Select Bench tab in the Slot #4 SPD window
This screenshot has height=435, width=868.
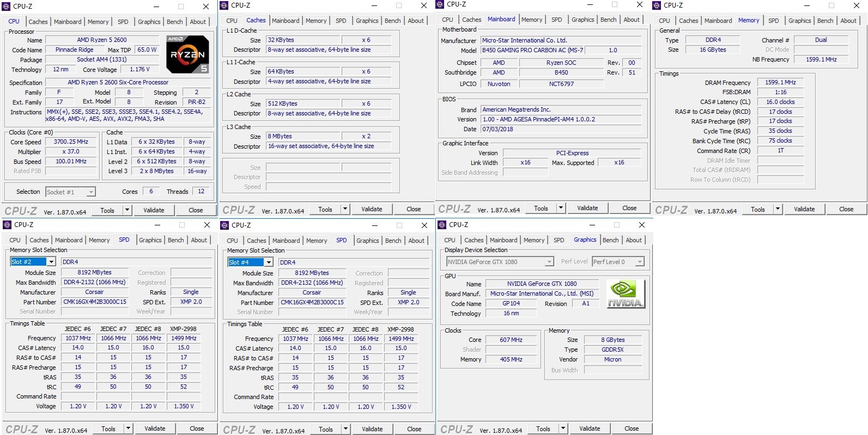tap(393, 241)
